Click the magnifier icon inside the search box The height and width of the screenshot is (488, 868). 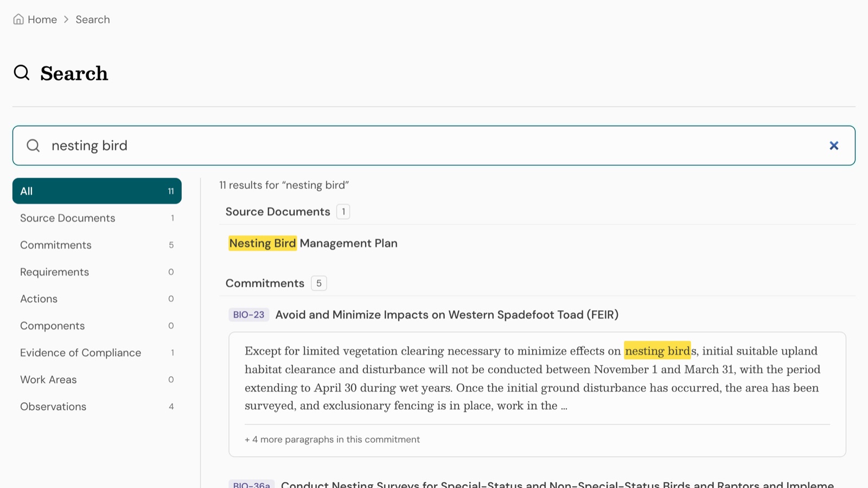pyautogui.click(x=33, y=145)
